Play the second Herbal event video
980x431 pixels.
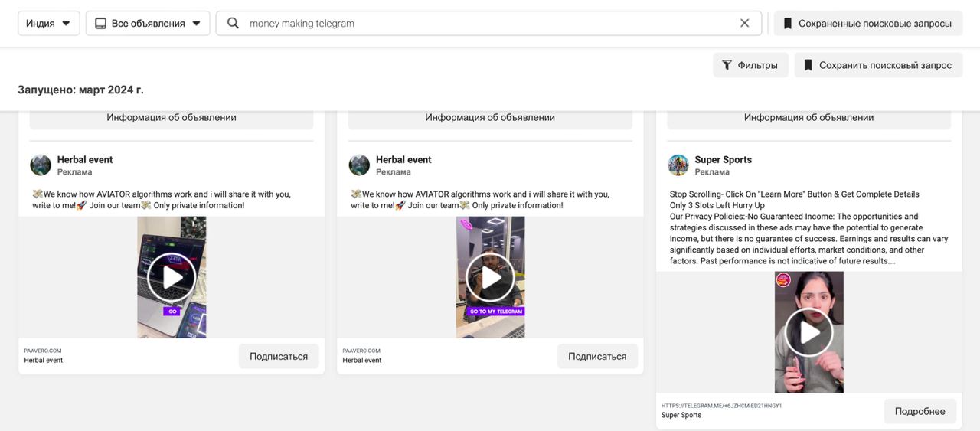(x=490, y=277)
